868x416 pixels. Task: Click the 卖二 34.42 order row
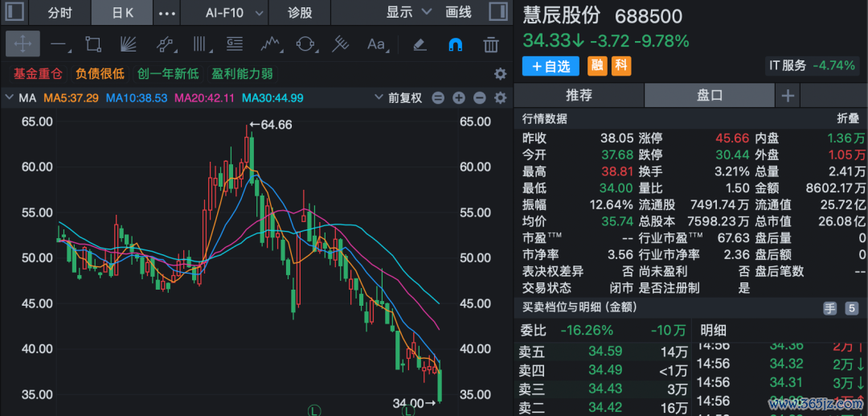coord(604,408)
